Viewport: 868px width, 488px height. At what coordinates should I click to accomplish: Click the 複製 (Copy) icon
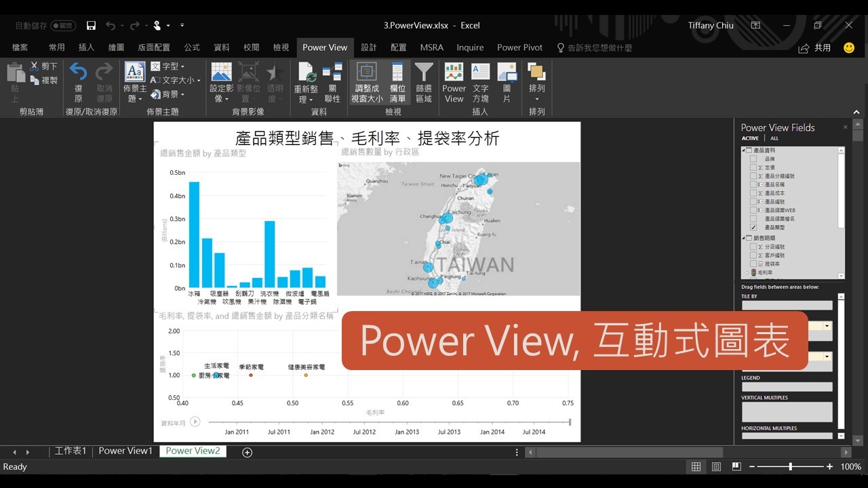pyautogui.click(x=34, y=80)
